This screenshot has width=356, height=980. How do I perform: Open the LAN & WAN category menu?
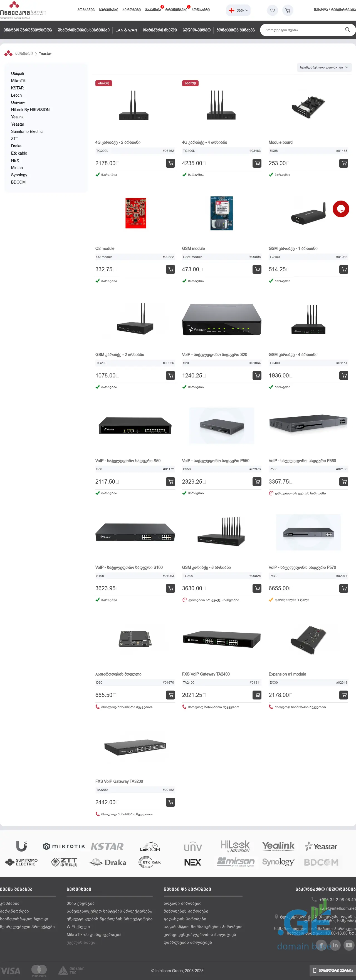click(126, 30)
